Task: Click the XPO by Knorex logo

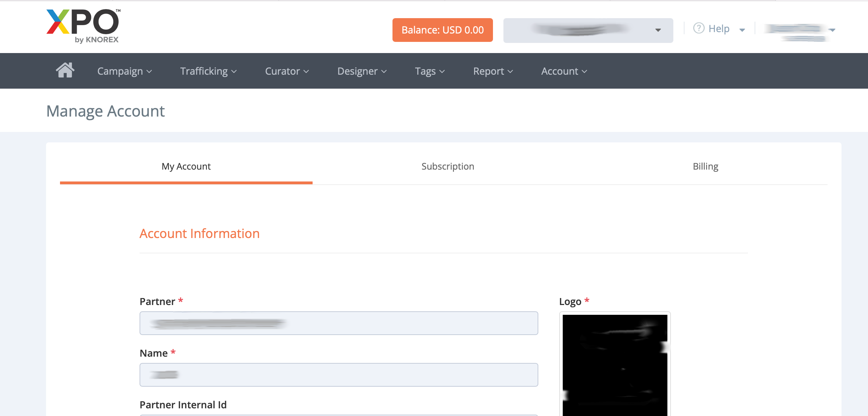Action: [83, 26]
